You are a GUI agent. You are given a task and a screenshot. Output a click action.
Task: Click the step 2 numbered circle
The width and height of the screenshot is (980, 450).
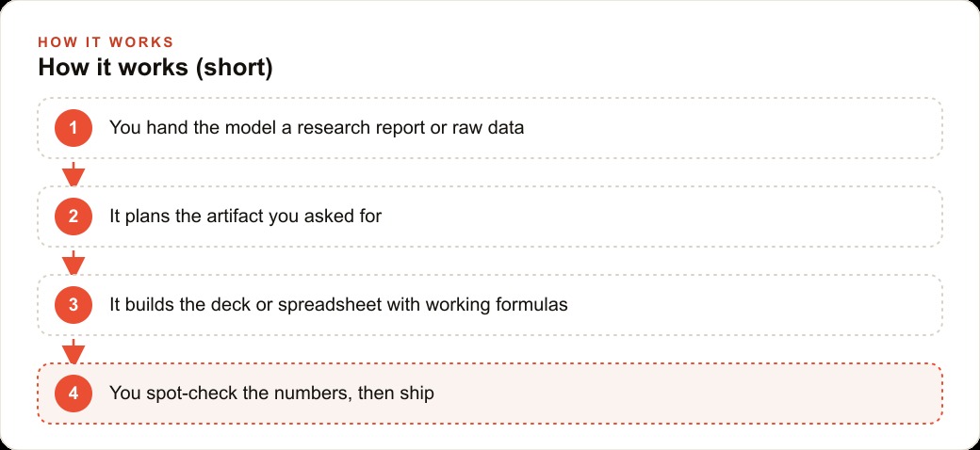(x=73, y=217)
